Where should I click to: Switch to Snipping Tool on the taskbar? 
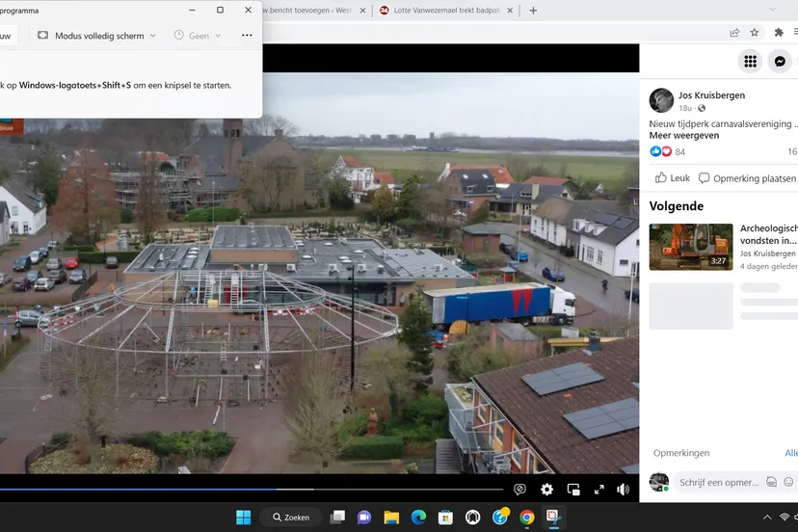(553, 518)
